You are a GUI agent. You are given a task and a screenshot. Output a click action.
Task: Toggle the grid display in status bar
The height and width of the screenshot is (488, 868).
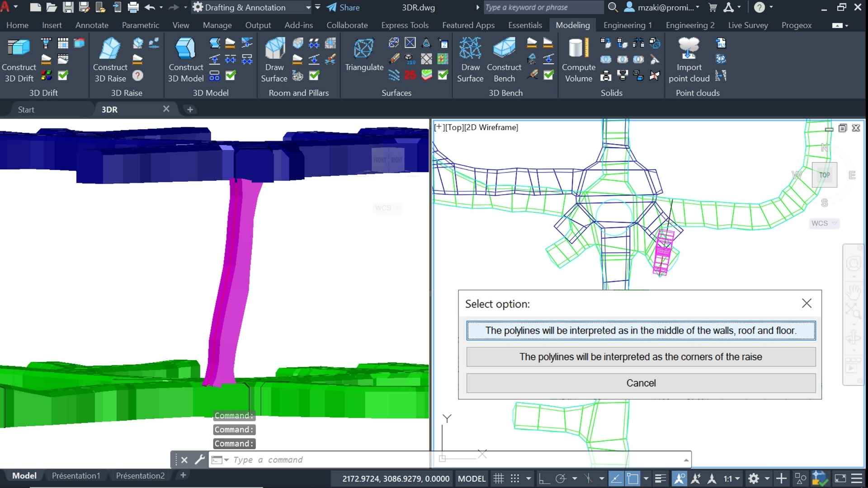coord(498,479)
